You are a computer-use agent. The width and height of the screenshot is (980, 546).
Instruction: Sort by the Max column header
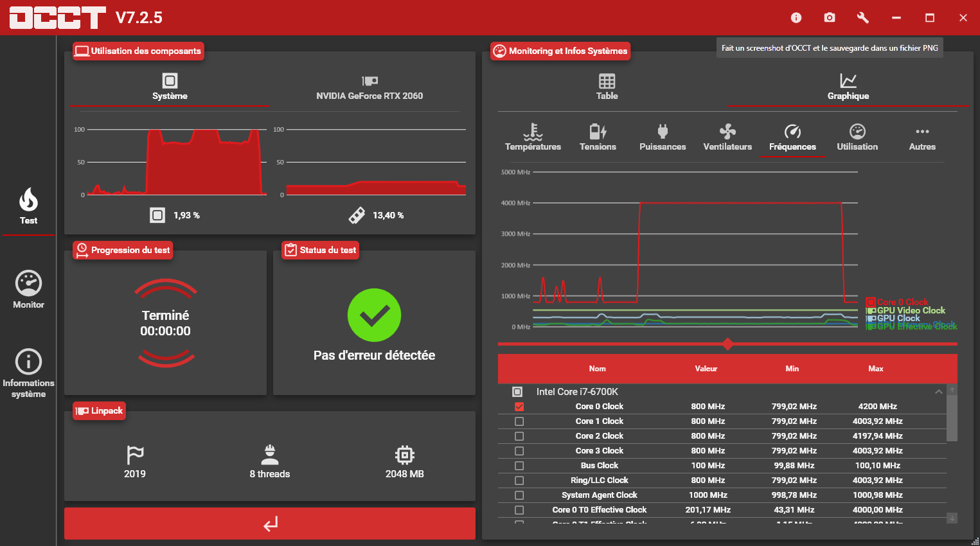tap(876, 369)
